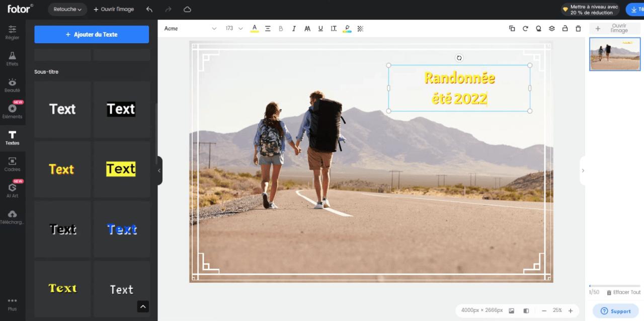Open the Régler adjustments panel

coord(12,32)
